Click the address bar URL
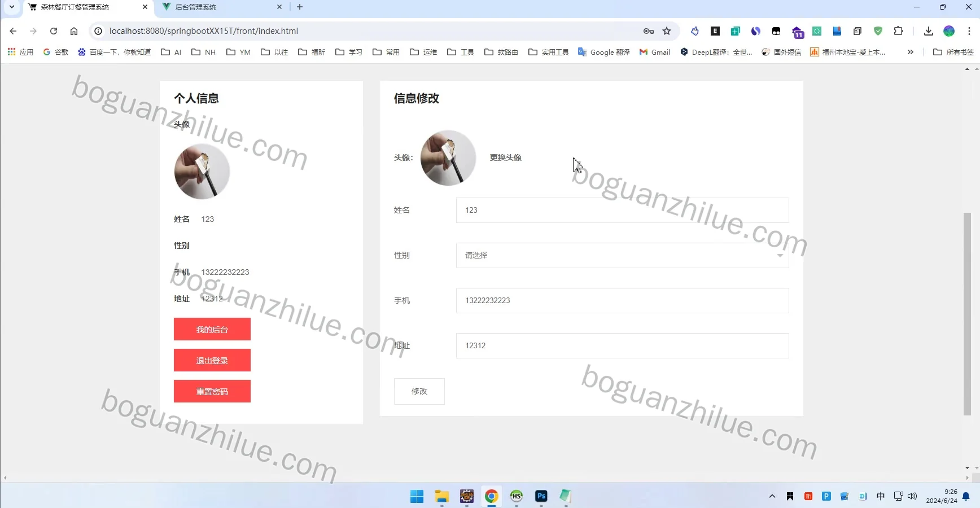 point(204,31)
